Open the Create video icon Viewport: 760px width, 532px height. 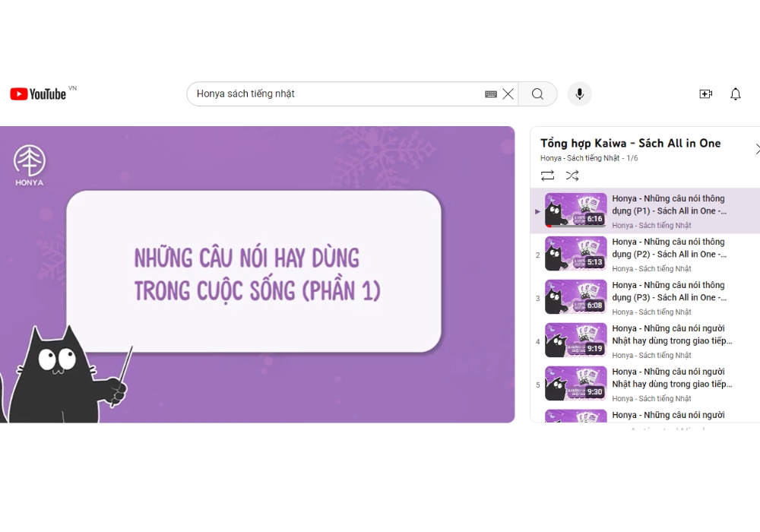706,94
